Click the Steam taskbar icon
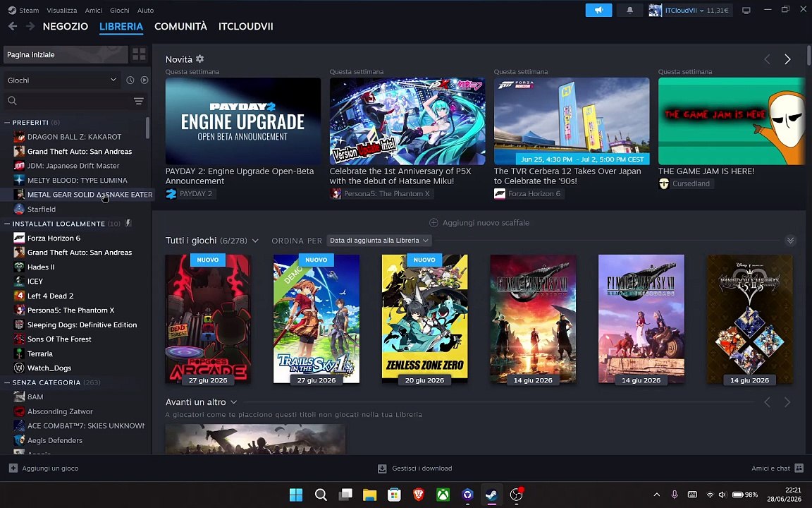Image resolution: width=812 pixels, height=508 pixels. pyautogui.click(x=491, y=495)
